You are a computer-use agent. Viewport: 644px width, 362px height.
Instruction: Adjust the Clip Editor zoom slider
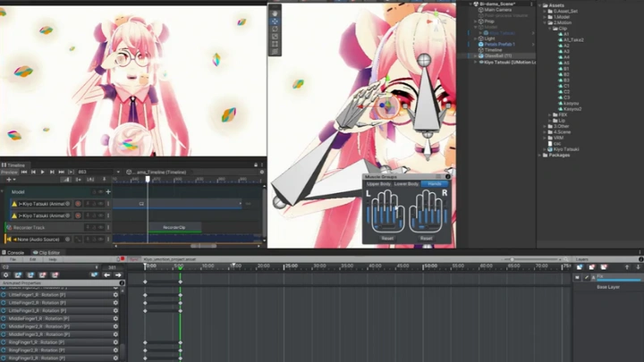pos(513,259)
